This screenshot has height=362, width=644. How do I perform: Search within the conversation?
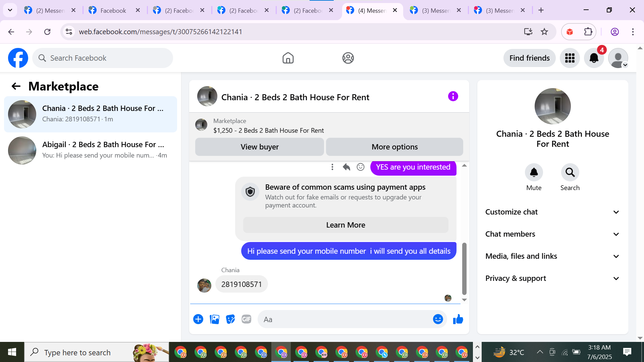[570, 172]
